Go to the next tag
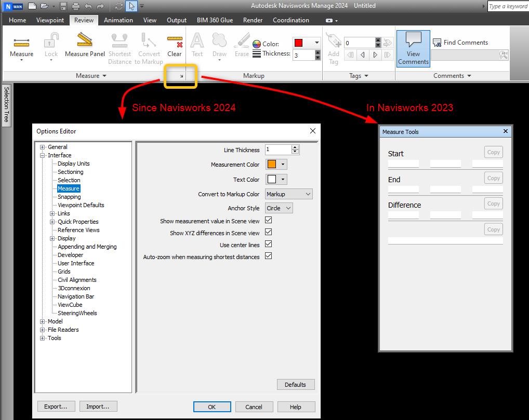Image resolution: width=529 pixels, height=420 pixels. 375,55
